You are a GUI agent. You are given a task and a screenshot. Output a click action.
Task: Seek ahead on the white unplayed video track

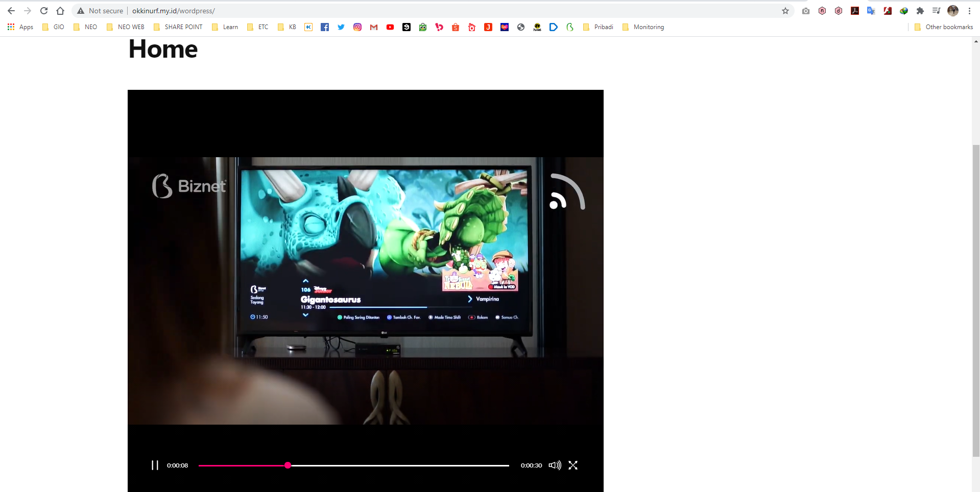[x=400, y=465]
